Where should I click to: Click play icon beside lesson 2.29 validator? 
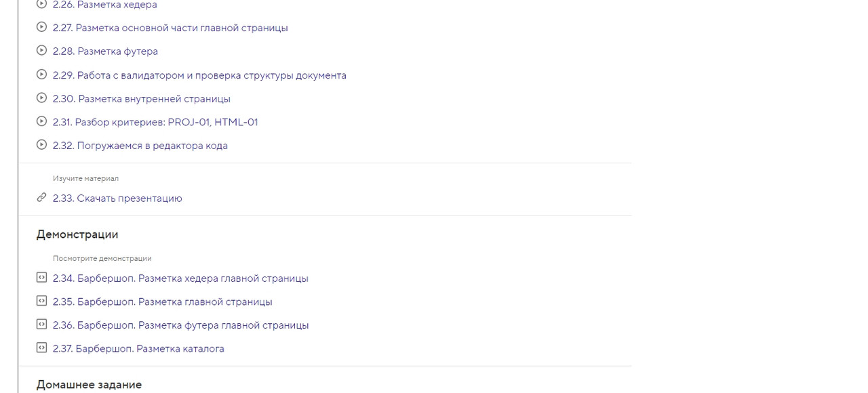click(41, 75)
